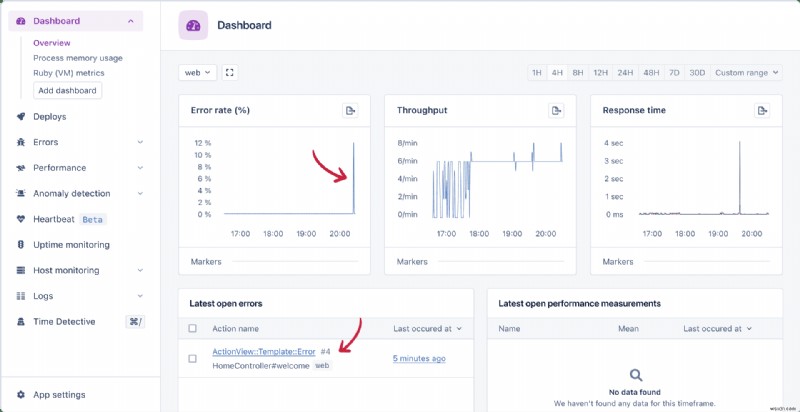Open Uptime monitoring from sidebar

pos(71,245)
